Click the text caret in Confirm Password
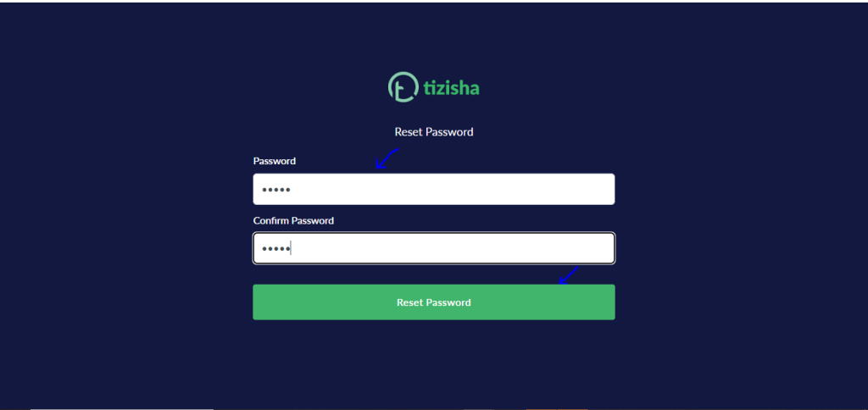 [x=292, y=248]
